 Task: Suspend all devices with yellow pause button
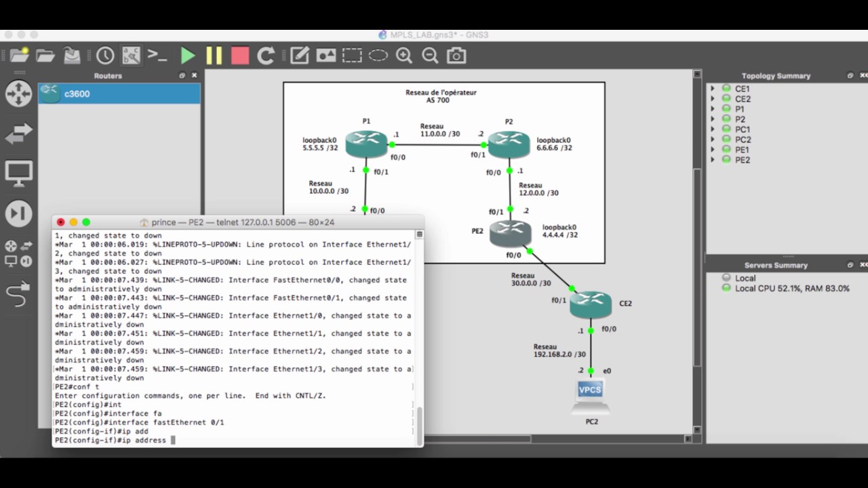(214, 56)
